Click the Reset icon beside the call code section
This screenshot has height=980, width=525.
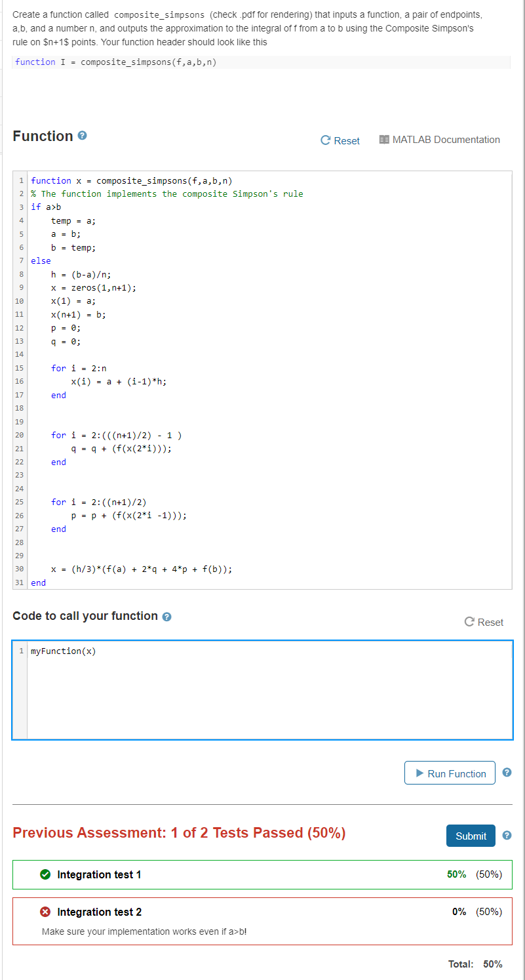tap(468, 622)
